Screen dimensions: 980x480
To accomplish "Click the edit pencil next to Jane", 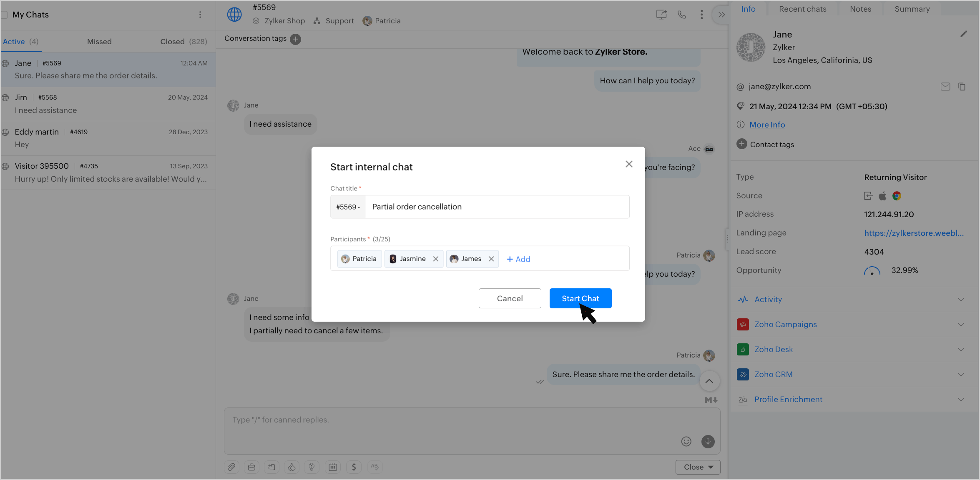I will [x=963, y=34].
